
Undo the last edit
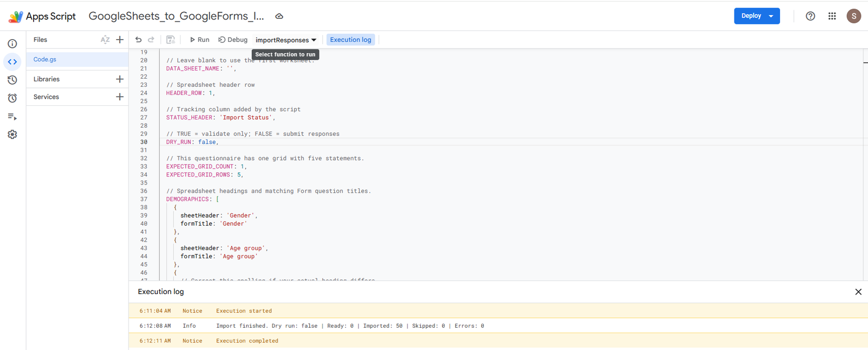tap(138, 40)
